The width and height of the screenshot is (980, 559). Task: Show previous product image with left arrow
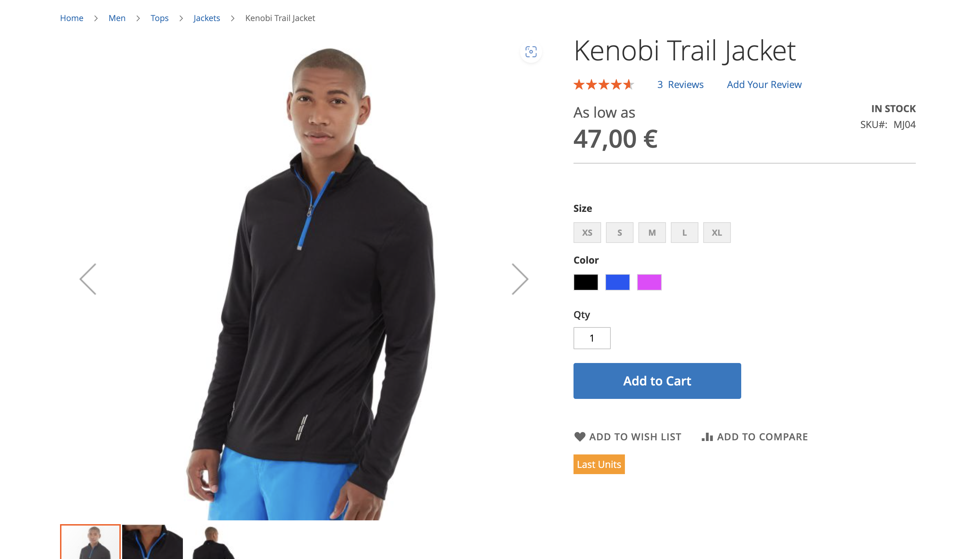click(88, 279)
